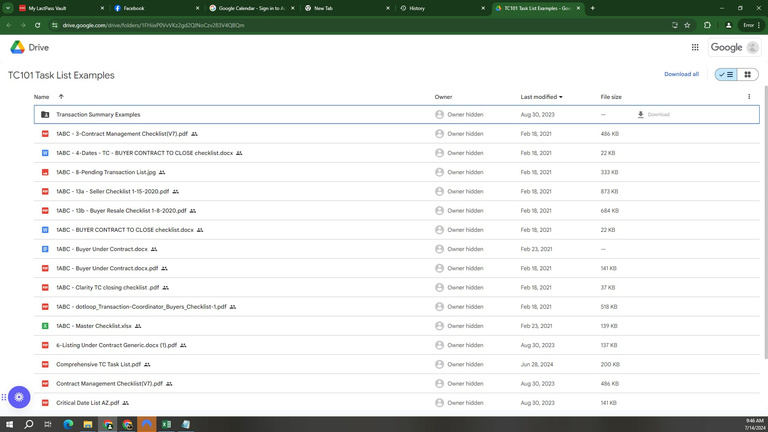Switch to My LastPass Vault tab
Image resolution: width=768 pixels, height=432 pixels.
tap(59, 8)
